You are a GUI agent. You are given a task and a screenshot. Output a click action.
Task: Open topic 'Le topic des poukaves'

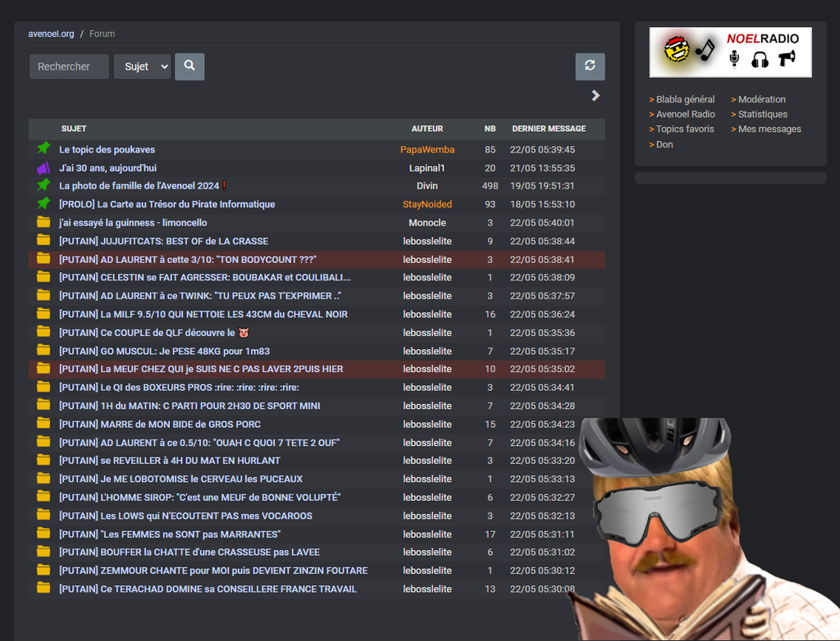pos(107,150)
